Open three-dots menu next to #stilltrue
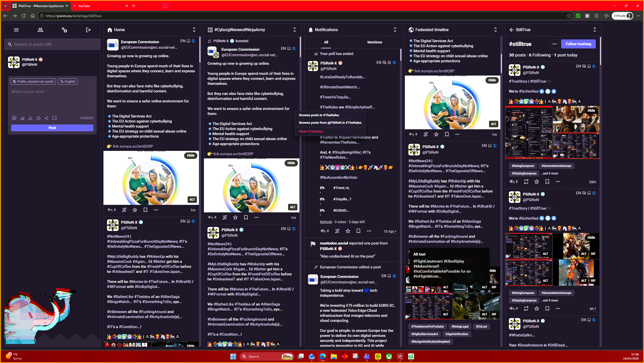 coord(555,44)
